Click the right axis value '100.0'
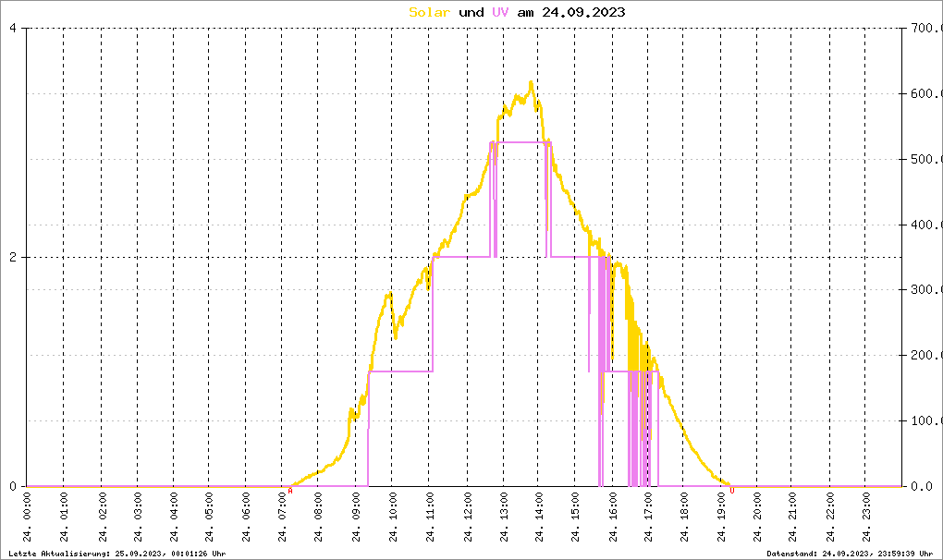 (x=926, y=420)
